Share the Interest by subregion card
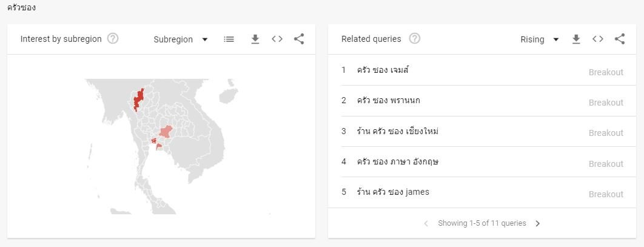 299,39
